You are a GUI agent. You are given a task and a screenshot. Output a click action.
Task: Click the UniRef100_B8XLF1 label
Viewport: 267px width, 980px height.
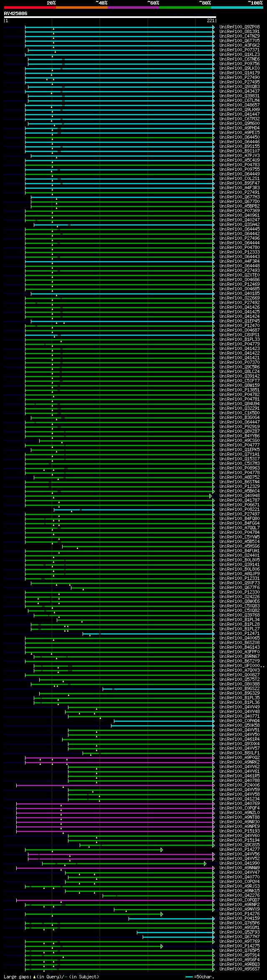pos(239,753)
